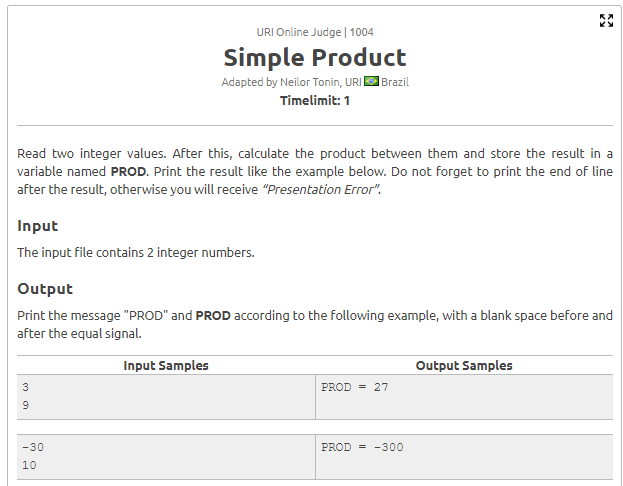Click the Output Samples column header
This screenshot has height=486, width=623.
click(x=464, y=366)
